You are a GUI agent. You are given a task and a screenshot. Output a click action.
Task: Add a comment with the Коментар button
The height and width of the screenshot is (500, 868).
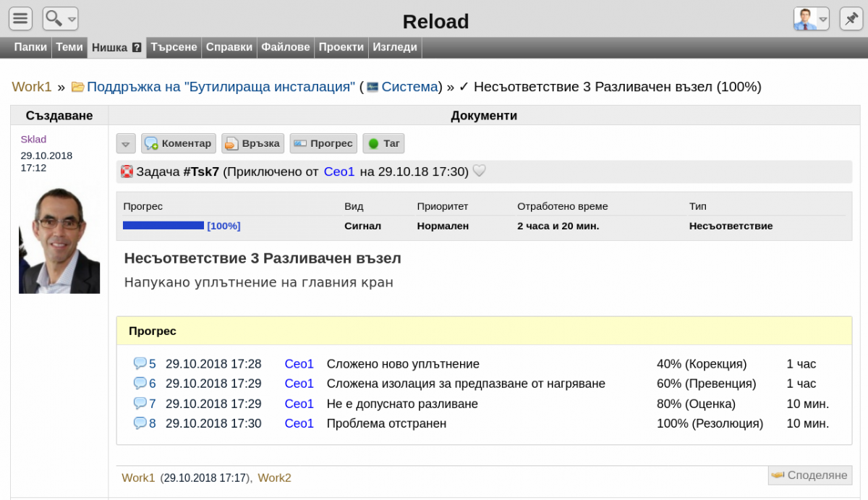178,143
